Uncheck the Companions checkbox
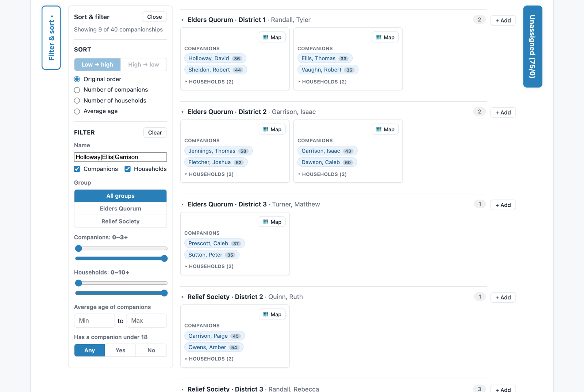The image size is (584, 392). coord(77,169)
